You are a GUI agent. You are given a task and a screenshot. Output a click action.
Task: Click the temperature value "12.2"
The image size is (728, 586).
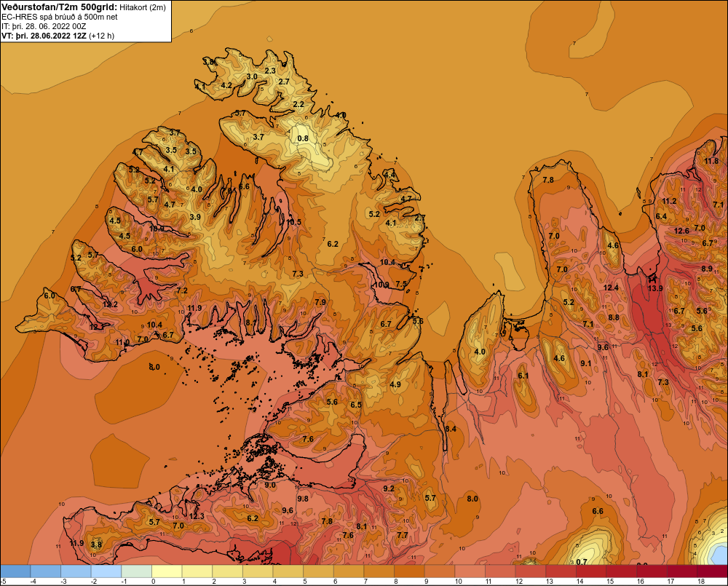[110, 304]
